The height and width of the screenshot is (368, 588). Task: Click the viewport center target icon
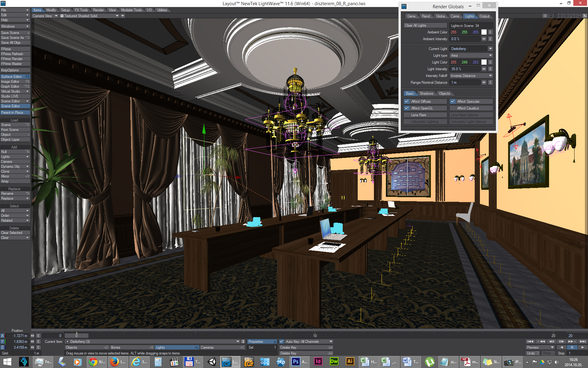560,16
